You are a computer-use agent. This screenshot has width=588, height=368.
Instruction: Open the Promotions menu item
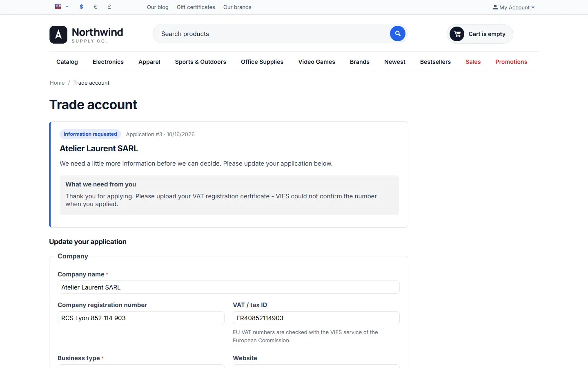pyautogui.click(x=511, y=62)
